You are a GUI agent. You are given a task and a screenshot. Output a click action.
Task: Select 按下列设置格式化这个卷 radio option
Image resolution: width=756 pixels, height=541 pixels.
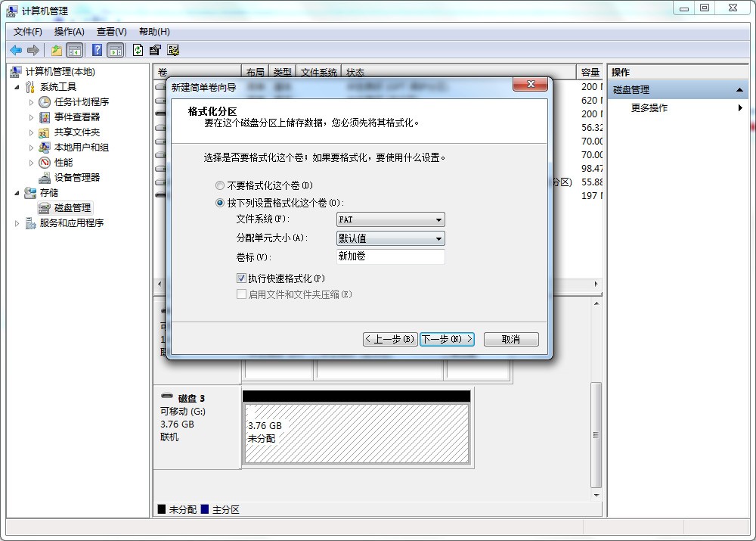click(220, 202)
